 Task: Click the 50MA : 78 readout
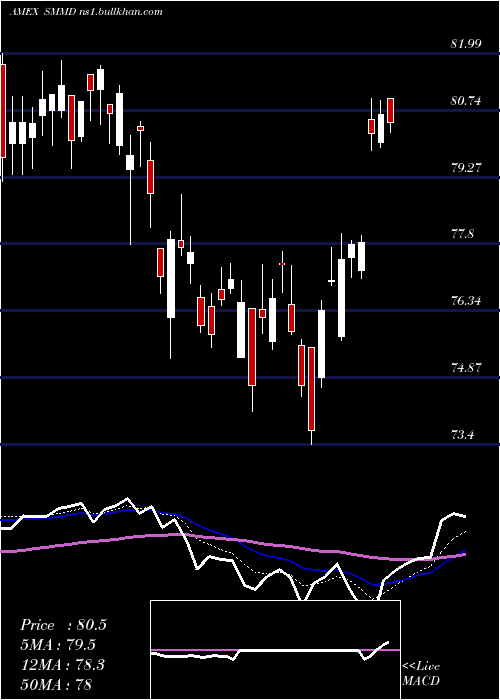coord(56,684)
